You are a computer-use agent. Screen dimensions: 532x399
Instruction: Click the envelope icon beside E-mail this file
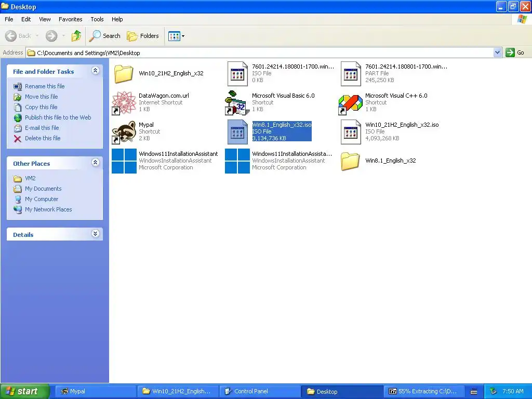pos(18,128)
